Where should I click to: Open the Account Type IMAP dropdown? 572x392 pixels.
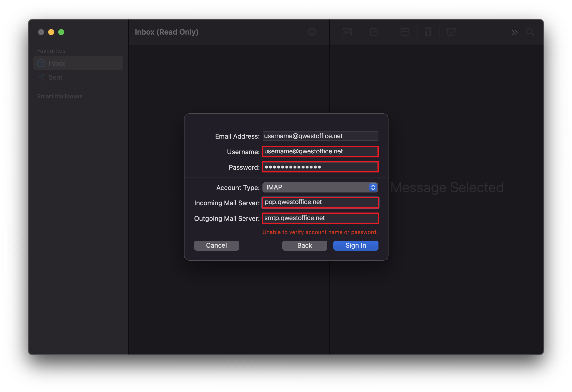pyautogui.click(x=315, y=187)
